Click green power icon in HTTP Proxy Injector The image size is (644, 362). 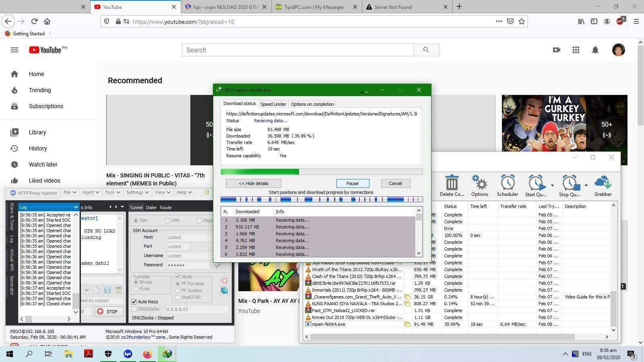(207, 192)
